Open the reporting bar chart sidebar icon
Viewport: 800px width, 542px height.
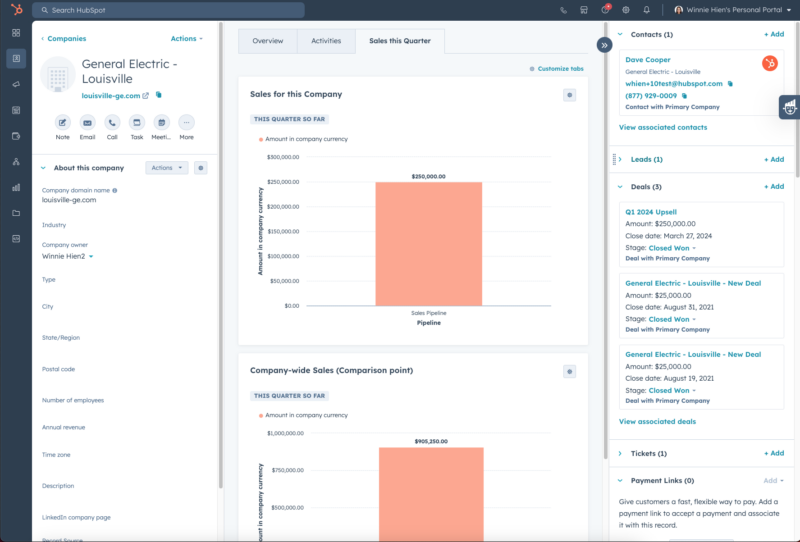pos(16,187)
